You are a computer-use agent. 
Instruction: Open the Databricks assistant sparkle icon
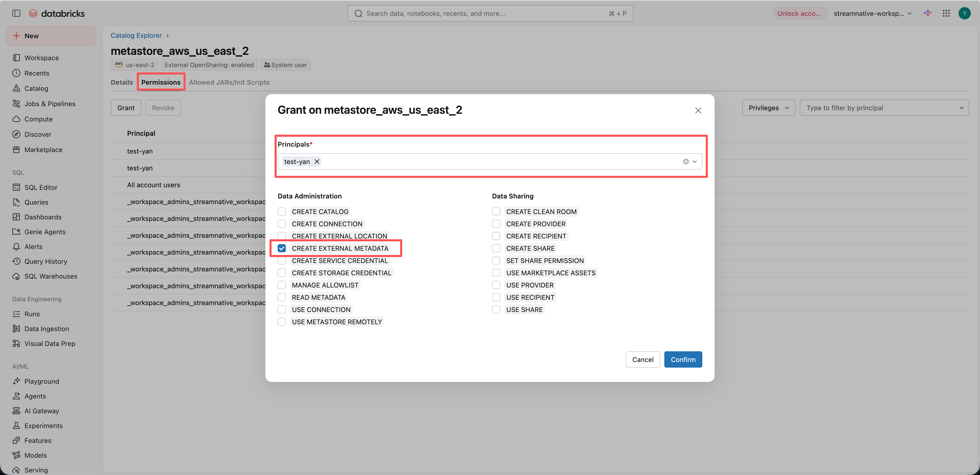point(927,13)
